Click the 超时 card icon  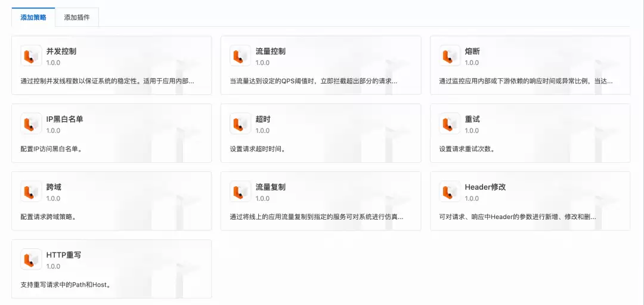click(x=240, y=124)
